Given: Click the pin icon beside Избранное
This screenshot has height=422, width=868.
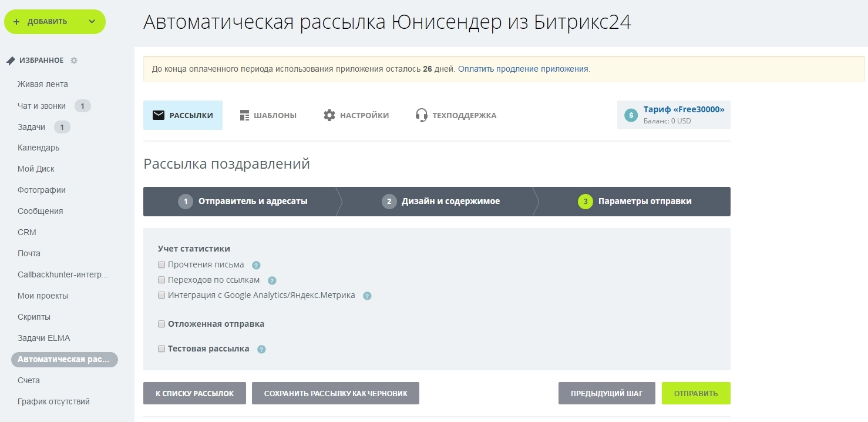Looking at the screenshot, I should pos(11,61).
